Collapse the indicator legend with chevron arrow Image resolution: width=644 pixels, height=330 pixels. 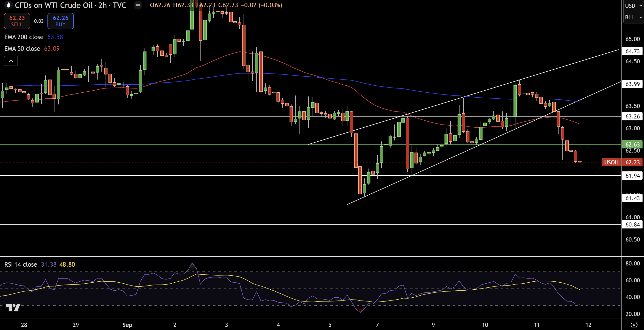(11, 61)
